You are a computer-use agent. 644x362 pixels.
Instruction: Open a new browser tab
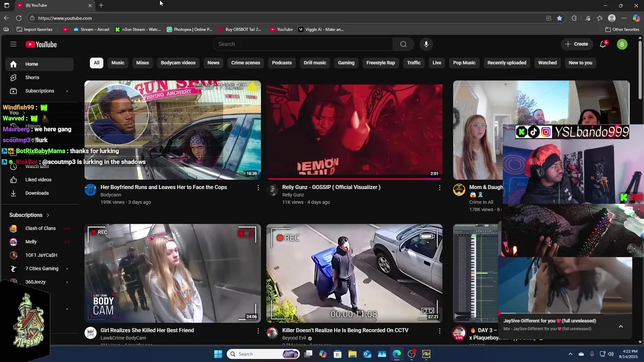[x=101, y=5]
